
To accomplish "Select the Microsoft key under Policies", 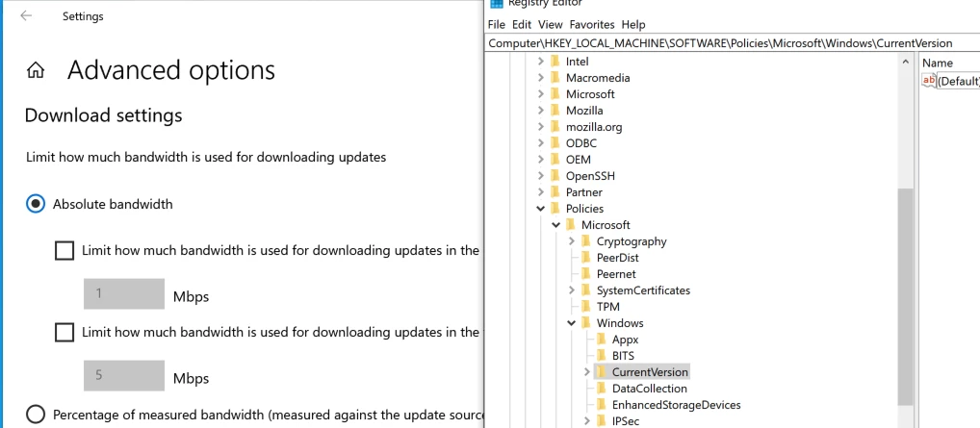I will pyautogui.click(x=606, y=225).
